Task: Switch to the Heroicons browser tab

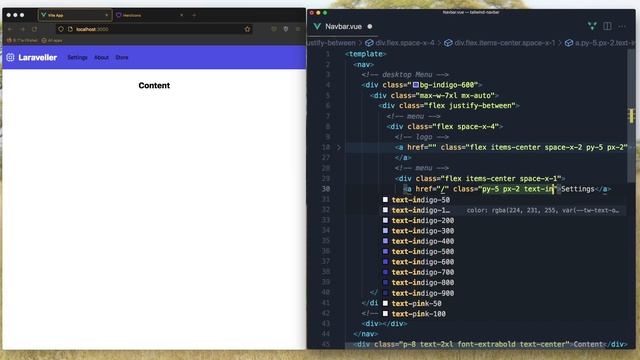Action: coord(149,15)
